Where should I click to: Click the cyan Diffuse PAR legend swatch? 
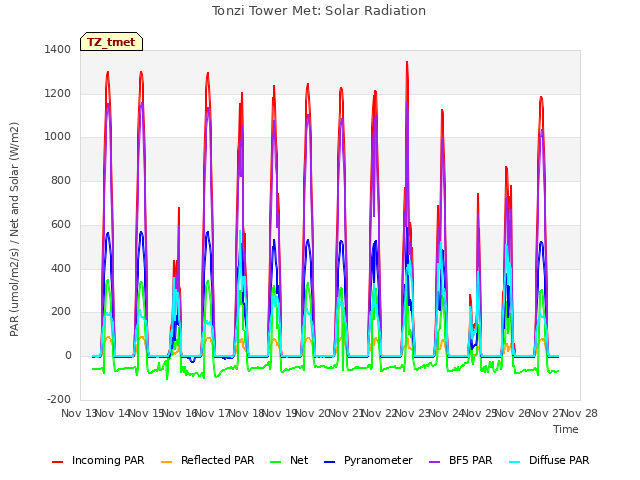pos(515,462)
